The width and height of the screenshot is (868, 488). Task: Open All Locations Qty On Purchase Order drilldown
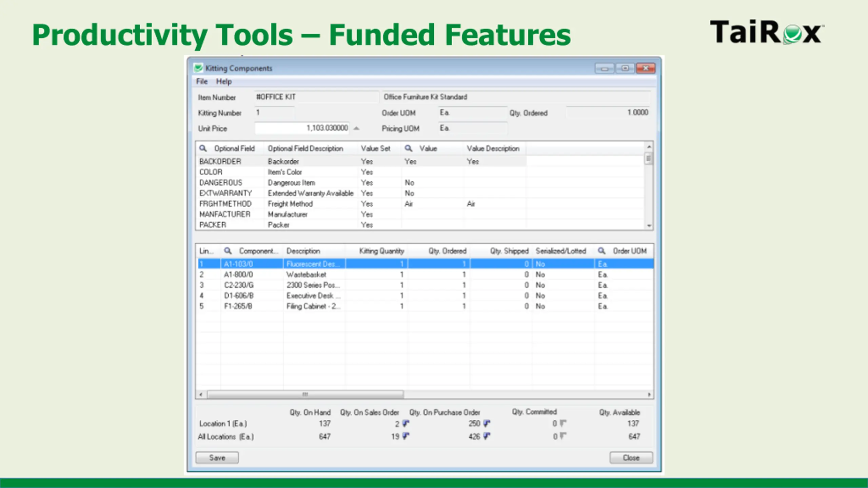(x=487, y=436)
